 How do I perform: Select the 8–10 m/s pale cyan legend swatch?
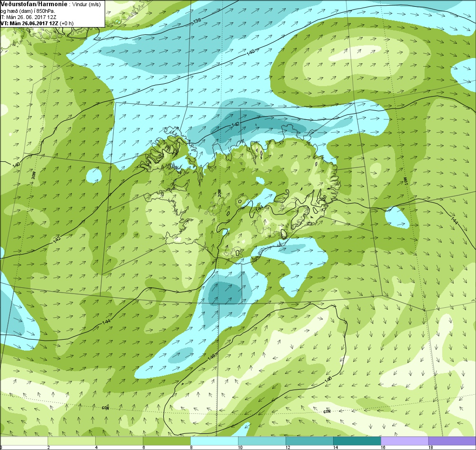coord(214,440)
